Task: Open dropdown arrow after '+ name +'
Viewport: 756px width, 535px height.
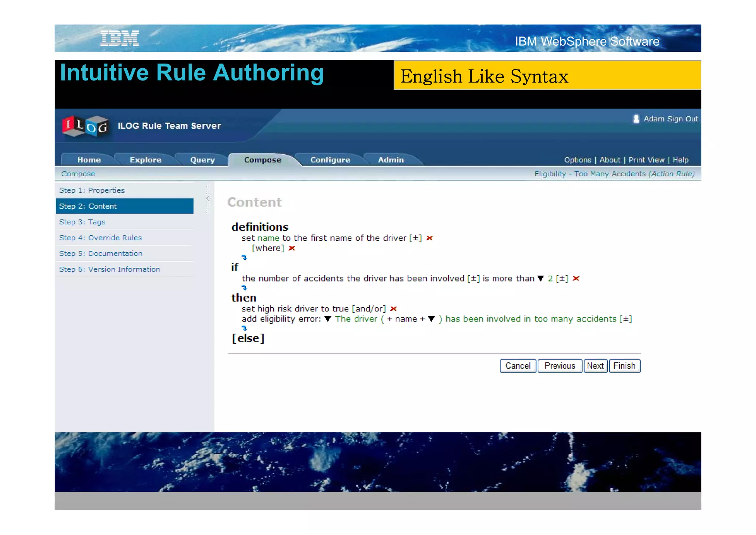Action: pyautogui.click(x=431, y=319)
